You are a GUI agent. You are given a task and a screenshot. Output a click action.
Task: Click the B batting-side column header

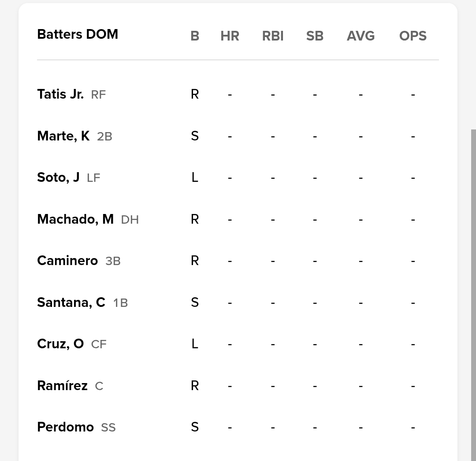(x=195, y=36)
